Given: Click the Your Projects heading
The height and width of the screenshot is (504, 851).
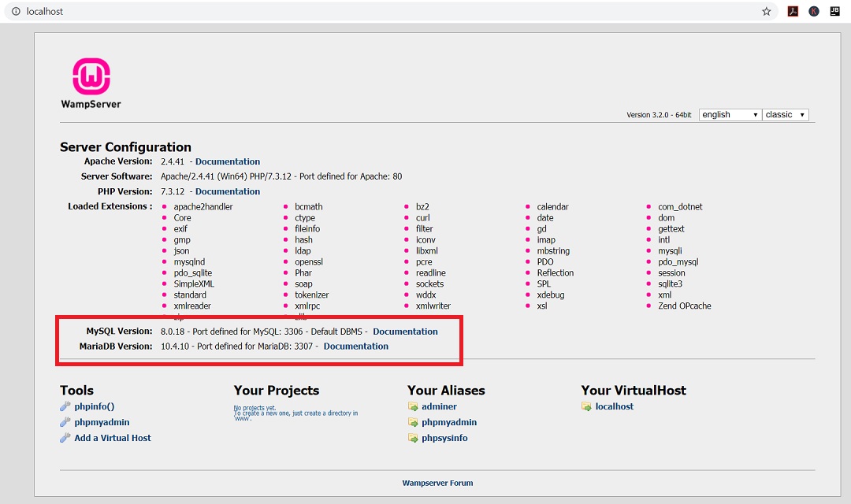Looking at the screenshot, I should pos(277,390).
